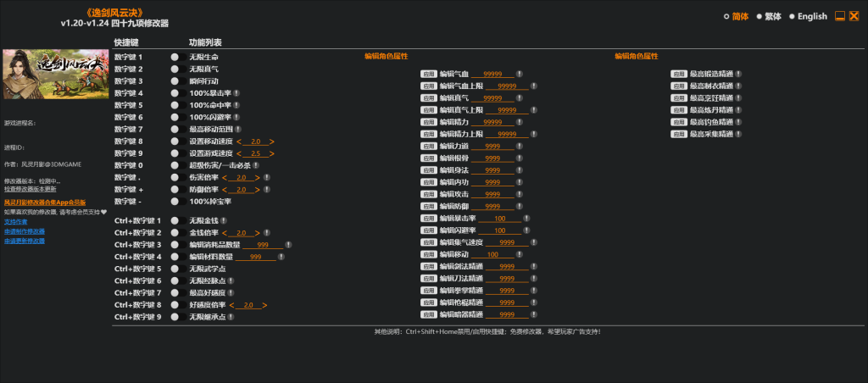Increase 设置移动速度 with right arrow
This screenshot has height=383, width=868.
click(x=272, y=142)
